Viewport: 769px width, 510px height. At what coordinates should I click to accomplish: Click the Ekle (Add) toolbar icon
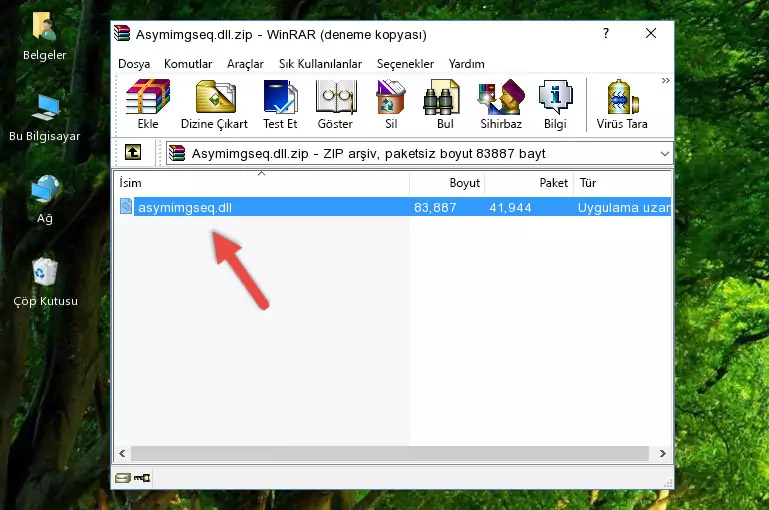tap(148, 104)
